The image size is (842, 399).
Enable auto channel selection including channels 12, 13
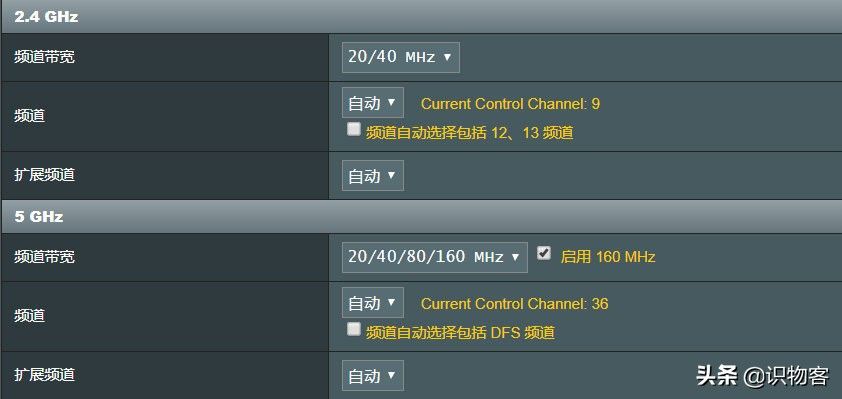pyautogui.click(x=353, y=129)
